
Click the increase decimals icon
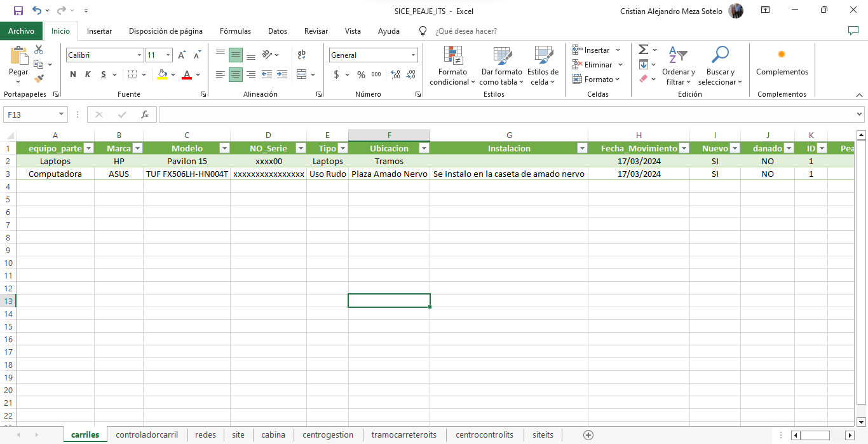(x=395, y=74)
